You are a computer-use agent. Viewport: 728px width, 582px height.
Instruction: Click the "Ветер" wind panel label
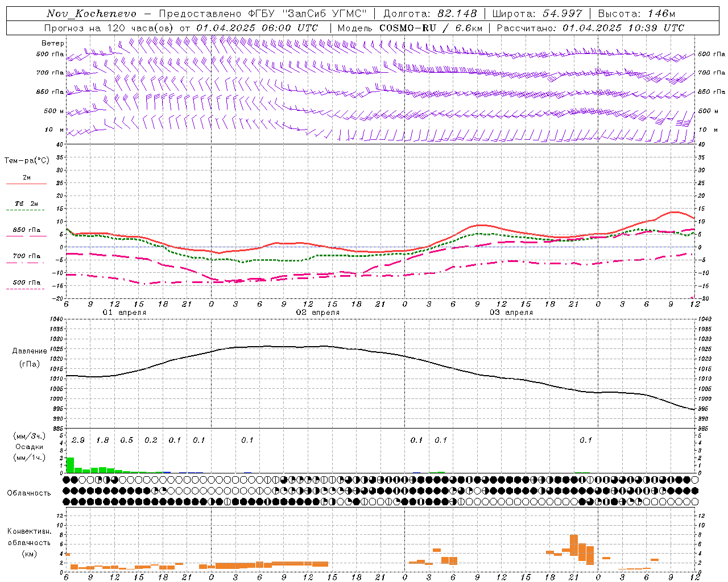pyautogui.click(x=52, y=43)
